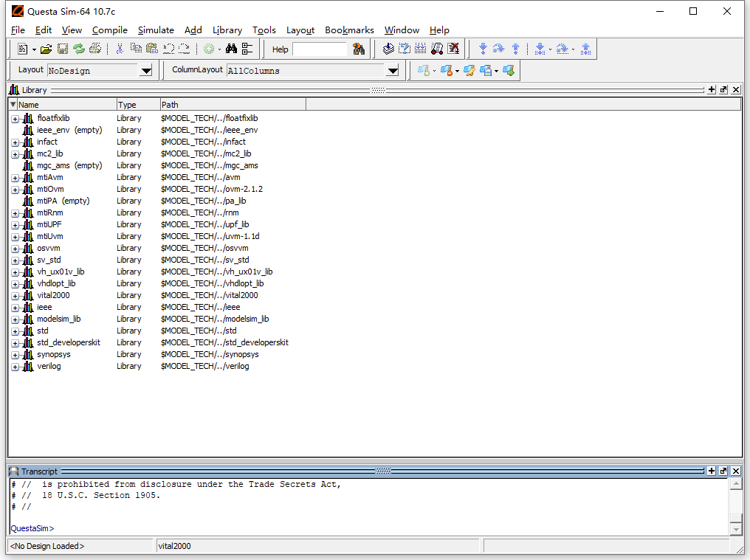
Task: Sort by the Name column header
Action: click(x=67, y=104)
